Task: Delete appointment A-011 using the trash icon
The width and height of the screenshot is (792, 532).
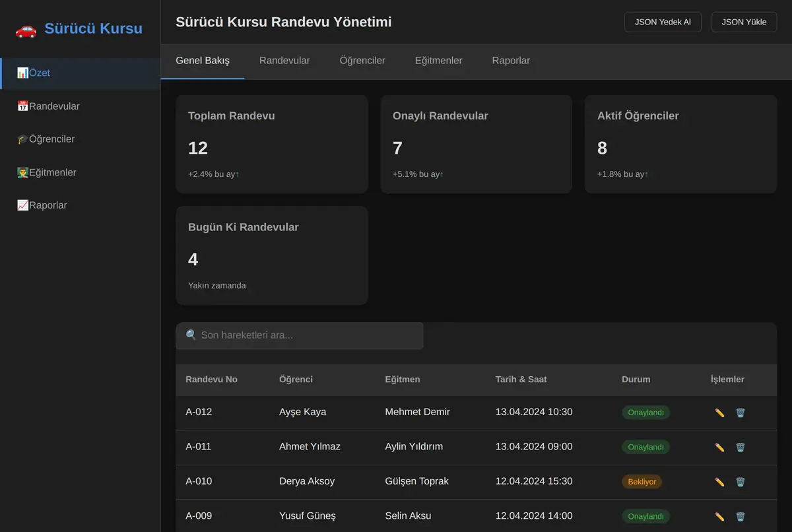Action: click(741, 447)
